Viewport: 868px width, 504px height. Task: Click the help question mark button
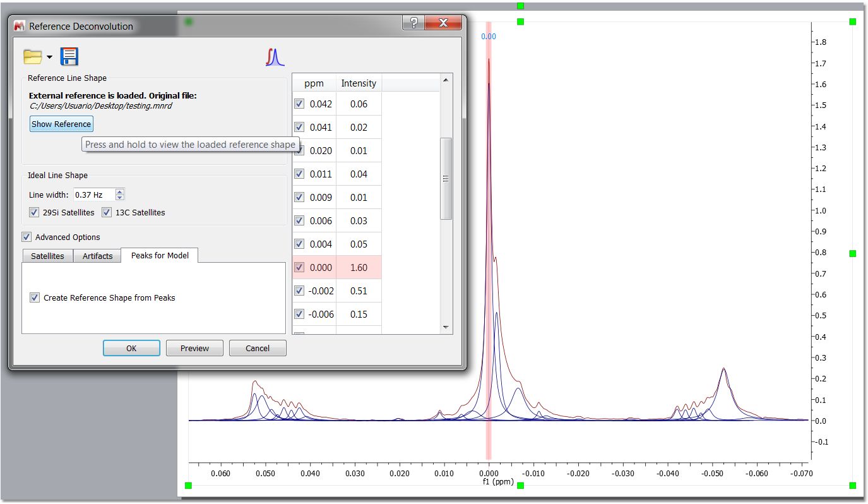tap(413, 23)
